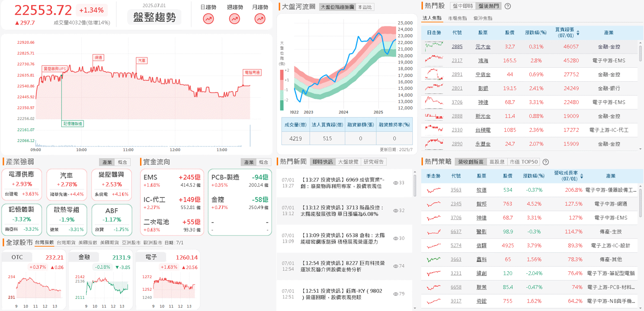Screen dimensions: 644x311
Task: Open 台灣期貨 global market tab
Action: point(66,243)
